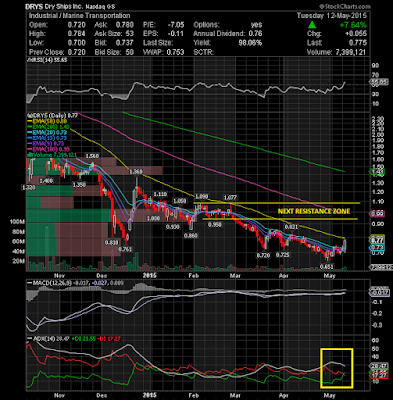Click the ADX 20.47 tag on right axis
393x400 pixels.
378,366
